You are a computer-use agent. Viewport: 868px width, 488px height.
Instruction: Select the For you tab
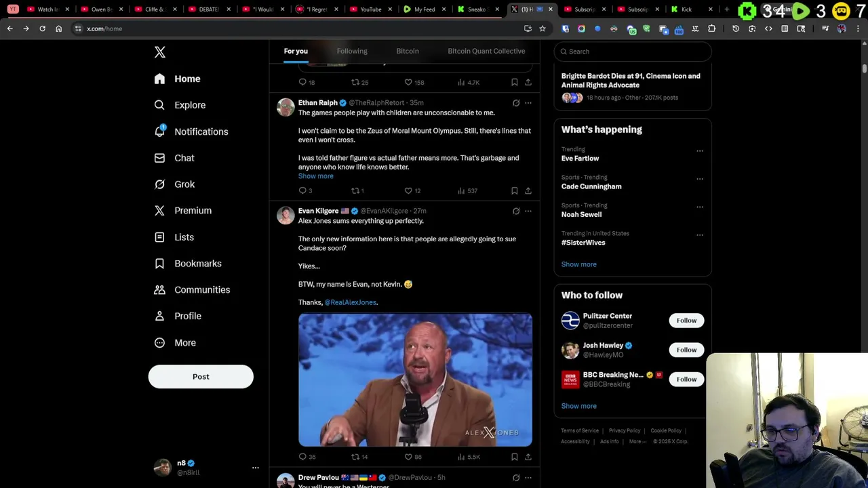(x=296, y=52)
